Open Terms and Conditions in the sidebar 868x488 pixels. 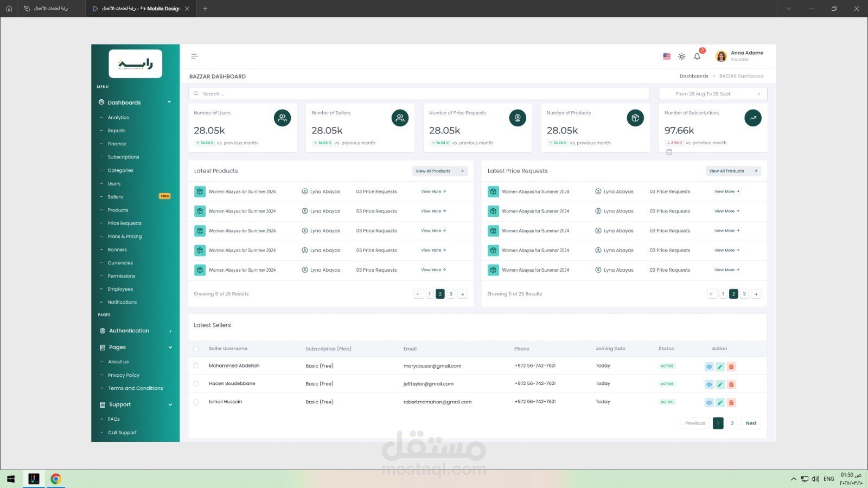pyautogui.click(x=136, y=388)
